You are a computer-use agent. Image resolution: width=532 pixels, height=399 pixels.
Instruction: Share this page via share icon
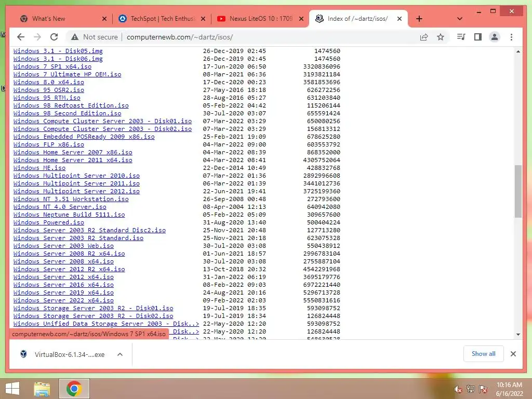[424, 37]
